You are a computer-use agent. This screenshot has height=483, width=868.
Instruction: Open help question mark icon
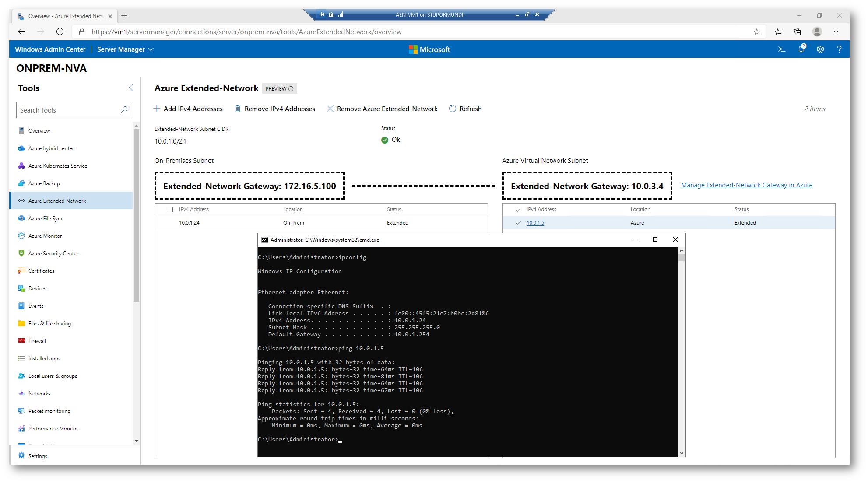(x=839, y=49)
